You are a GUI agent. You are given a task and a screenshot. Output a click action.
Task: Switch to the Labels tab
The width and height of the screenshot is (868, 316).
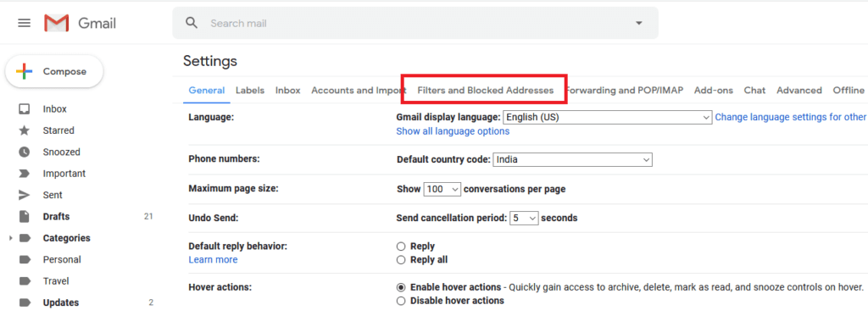[x=250, y=90]
